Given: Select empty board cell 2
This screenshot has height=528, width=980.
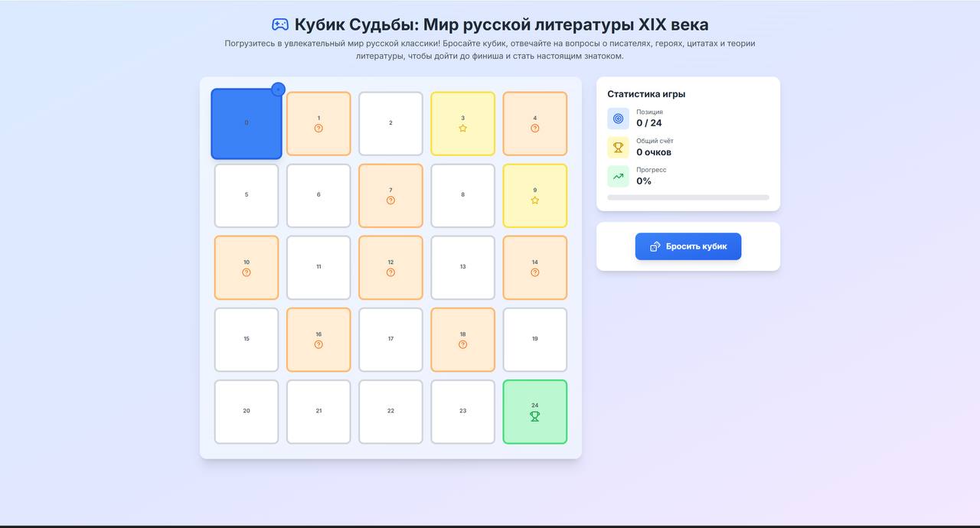Looking at the screenshot, I should click(x=390, y=124).
